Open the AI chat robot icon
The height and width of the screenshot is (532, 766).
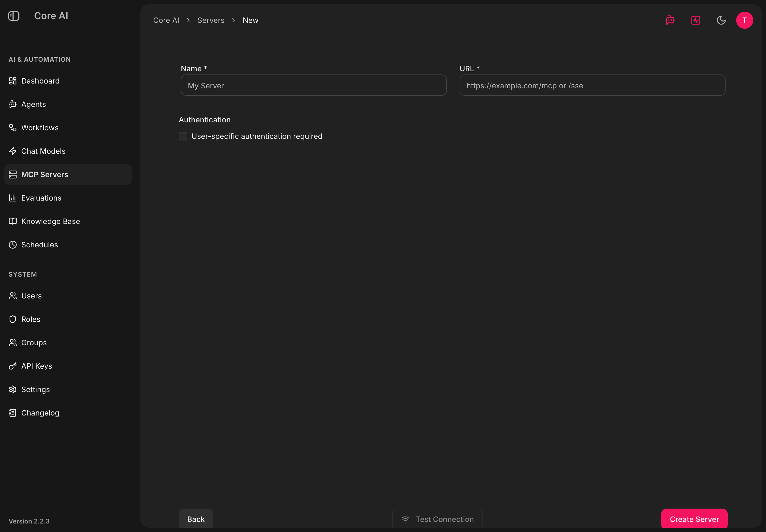[x=670, y=20]
